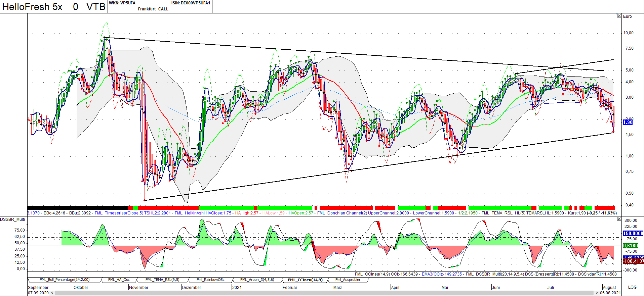Click the scrollbar left arrow beside 07.09.2020
Screen dimensions: 644x296
pyautogui.click(x=52, y=293)
